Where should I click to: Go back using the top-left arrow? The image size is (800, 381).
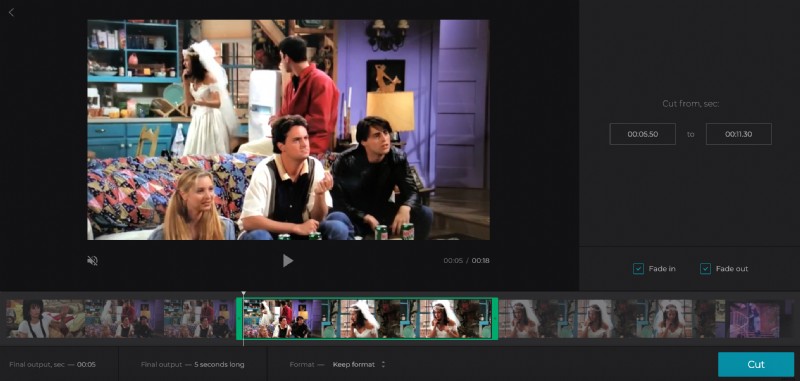coord(11,12)
